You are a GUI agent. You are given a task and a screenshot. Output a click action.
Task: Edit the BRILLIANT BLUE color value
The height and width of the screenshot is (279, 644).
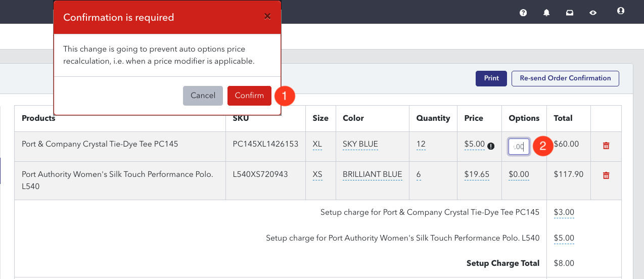coord(373,175)
